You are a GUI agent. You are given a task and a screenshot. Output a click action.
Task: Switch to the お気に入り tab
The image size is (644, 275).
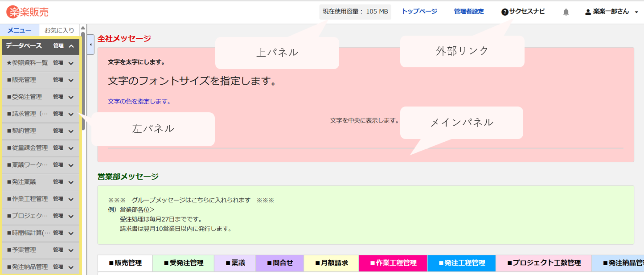(x=59, y=30)
